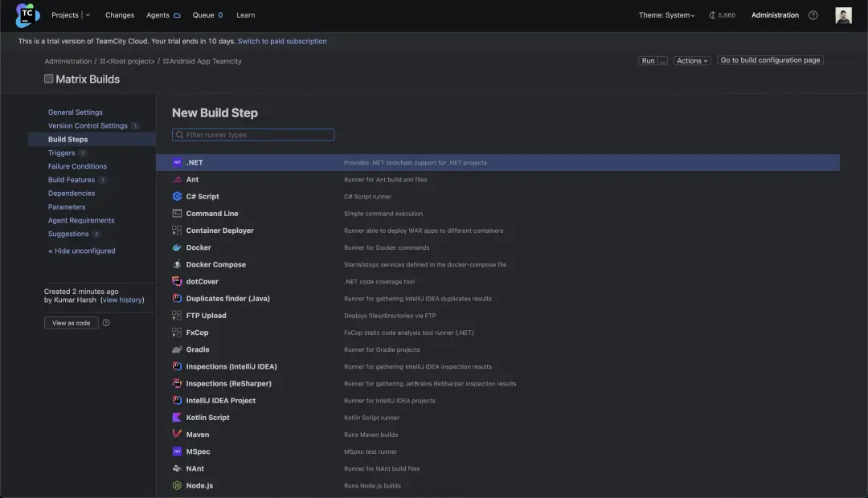Open the Agents menu
The height and width of the screenshot is (498, 868).
pyautogui.click(x=163, y=15)
